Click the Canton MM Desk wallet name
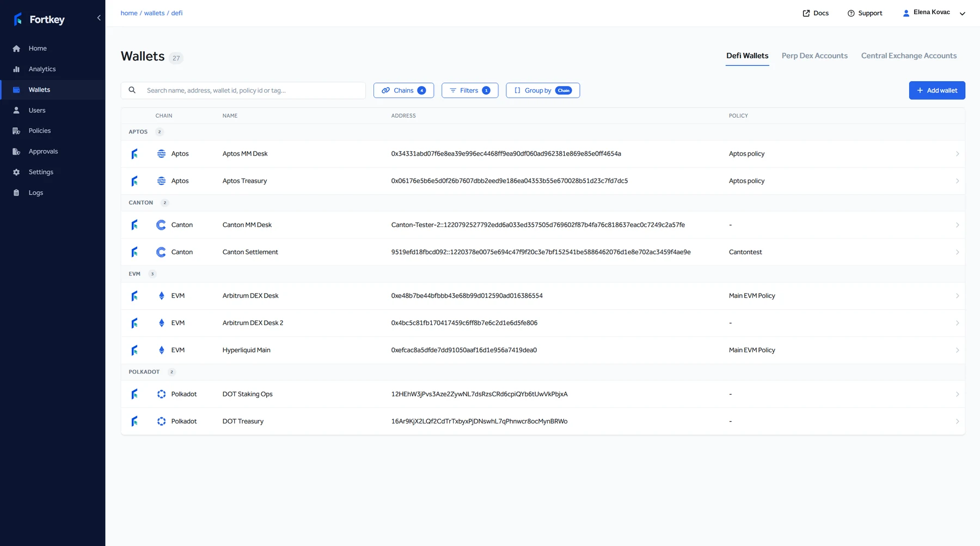Viewport: 980px width, 546px height. [x=247, y=225]
